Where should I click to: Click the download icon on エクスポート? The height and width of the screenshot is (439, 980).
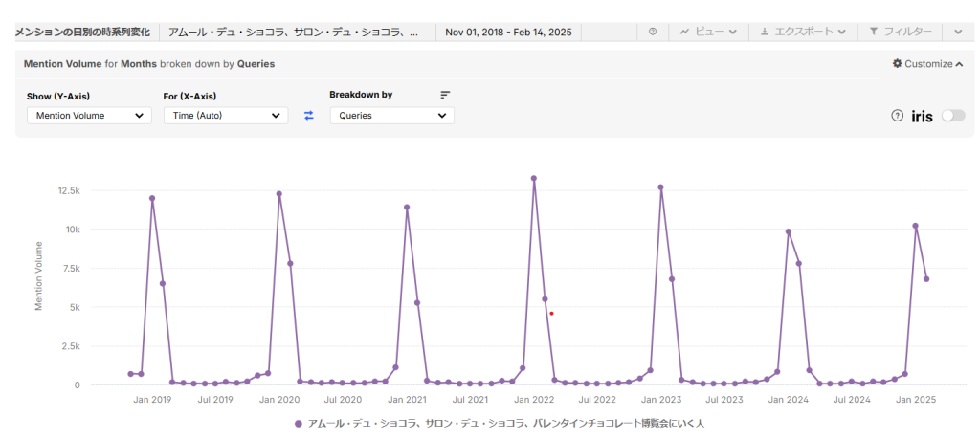(x=765, y=32)
